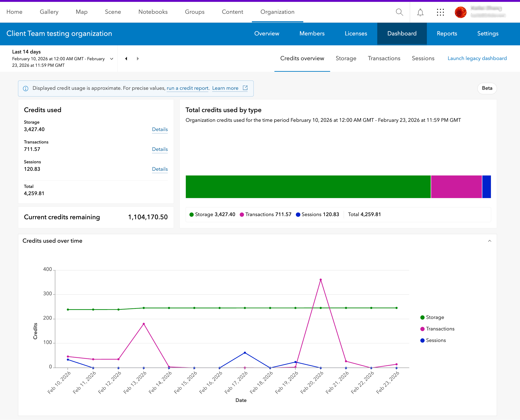520x420 pixels.
Task: Go to next time period arrow
Action: tap(138, 59)
